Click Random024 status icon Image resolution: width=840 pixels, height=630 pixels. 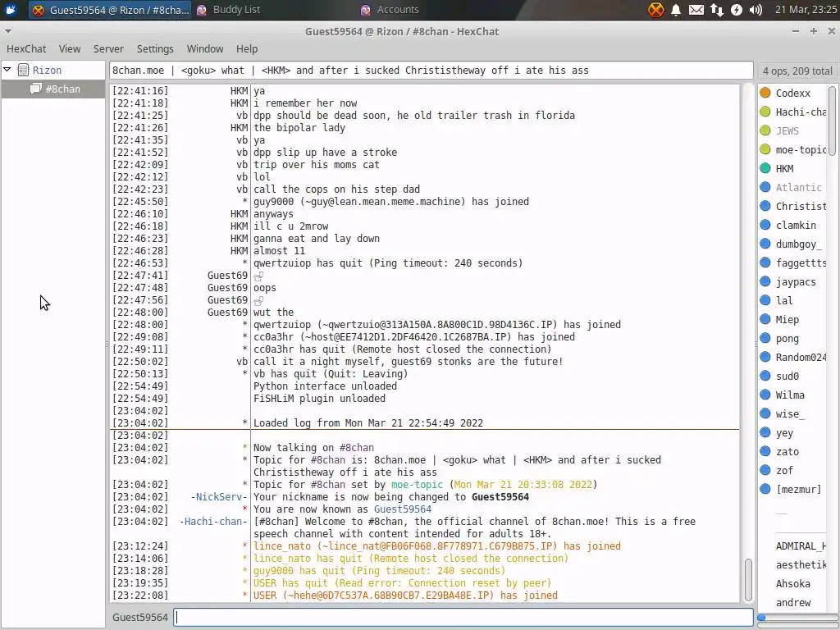pyautogui.click(x=765, y=357)
